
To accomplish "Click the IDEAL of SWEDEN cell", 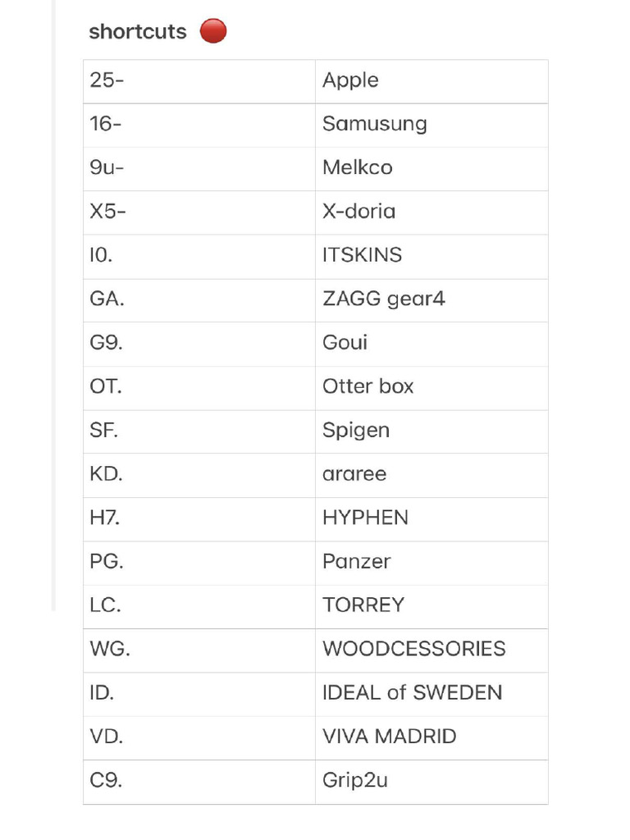I will click(431, 694).
